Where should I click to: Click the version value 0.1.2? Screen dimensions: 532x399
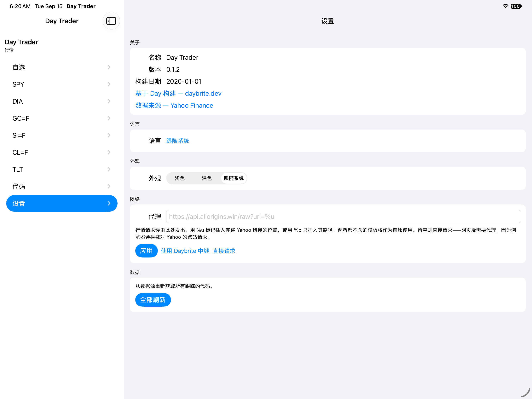coord(173,70)
